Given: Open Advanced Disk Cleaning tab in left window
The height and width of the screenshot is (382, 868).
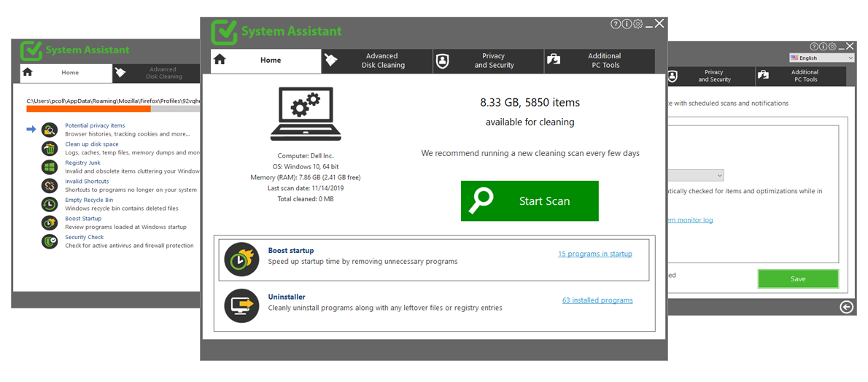Looking at the screenshot, I should click(157, 73).
